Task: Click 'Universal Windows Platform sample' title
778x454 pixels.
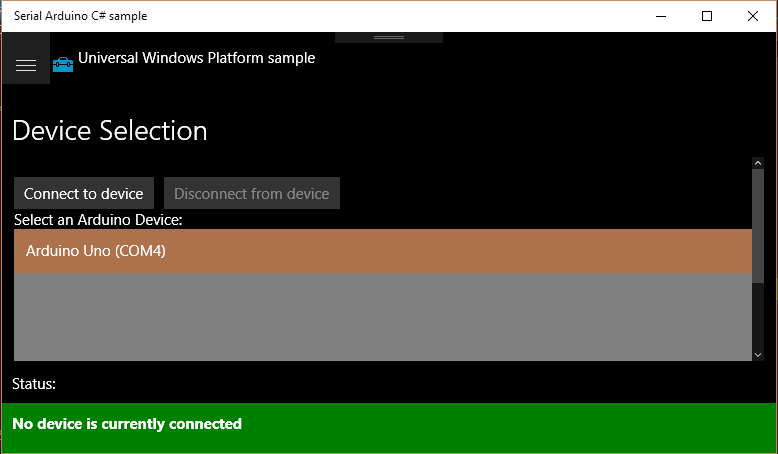Action: pyautogui.click(x=196, y=58)
